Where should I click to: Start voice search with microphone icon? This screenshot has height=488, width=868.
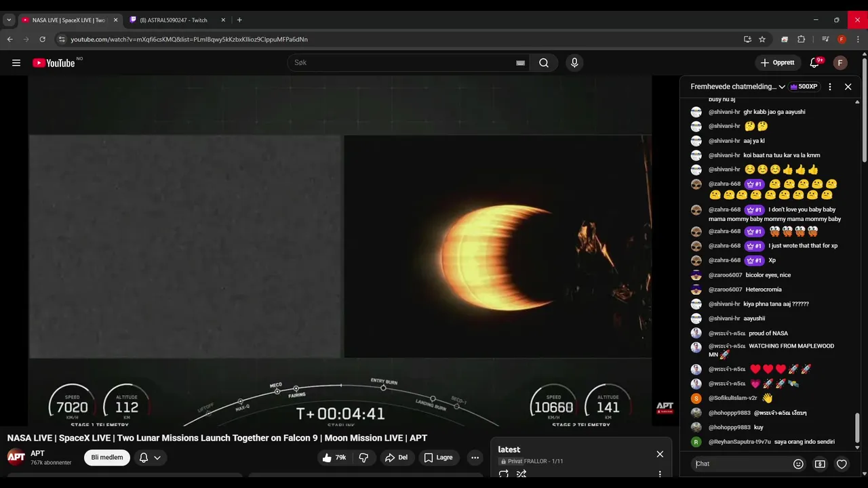574,63
